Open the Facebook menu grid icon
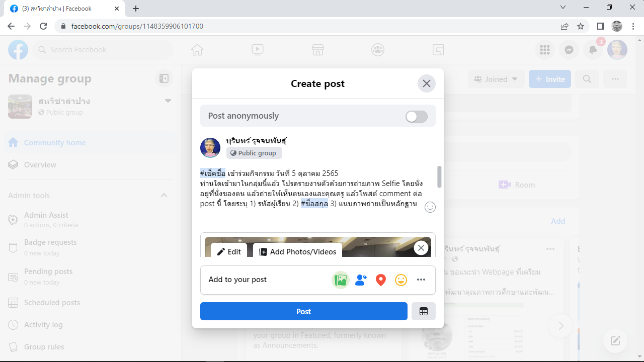This screenshot has height=362, width=644. (544, 50)
